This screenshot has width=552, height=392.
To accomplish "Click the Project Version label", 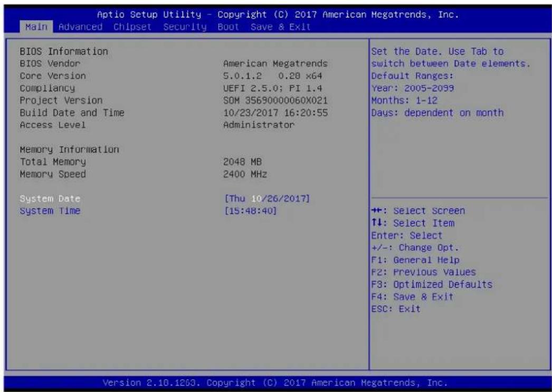I will (61, 100).
